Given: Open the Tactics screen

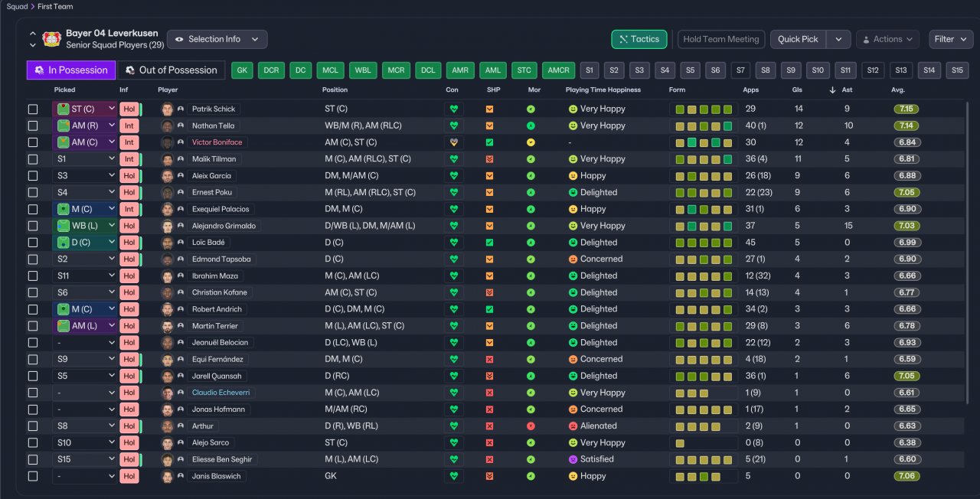Looking at the screenshot, I should [639, 39].
